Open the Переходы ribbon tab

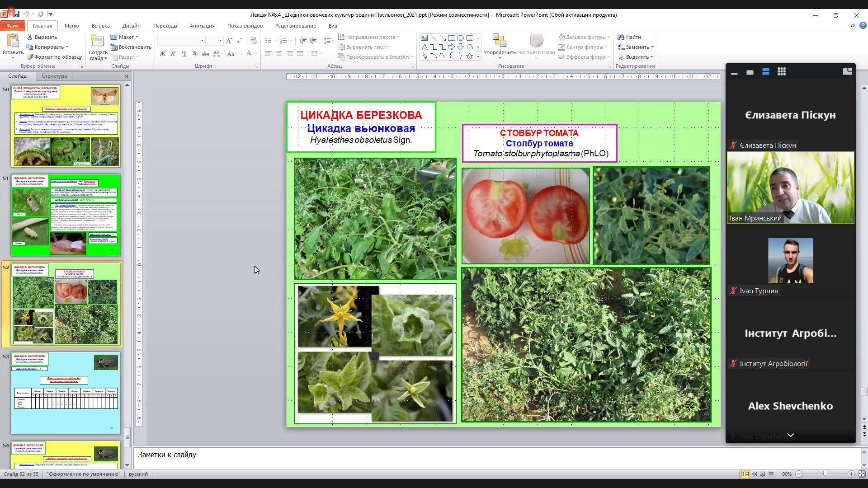(x=165, y=26)
